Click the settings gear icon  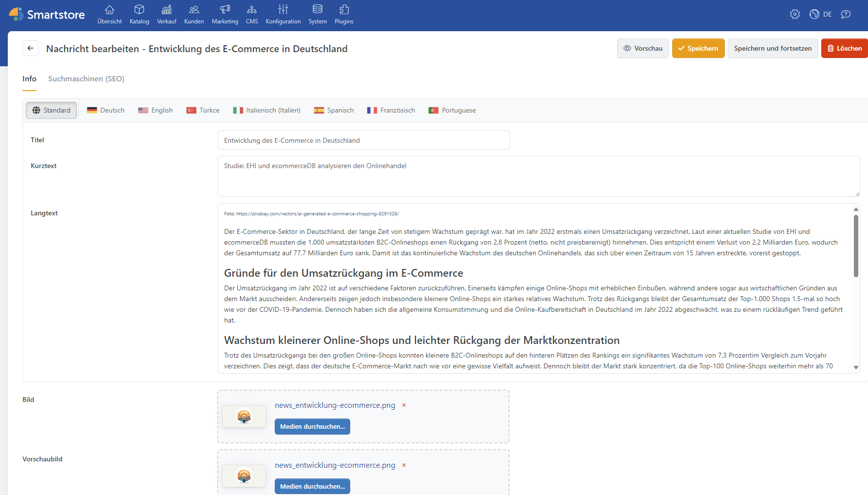pyautogui.click(x=795, y=14)
